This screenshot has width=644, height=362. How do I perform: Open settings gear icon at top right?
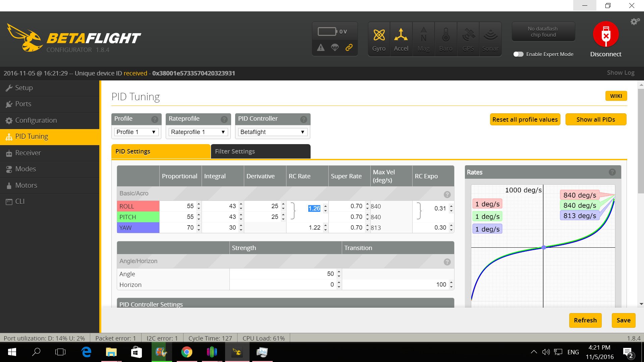coord(635,22)
